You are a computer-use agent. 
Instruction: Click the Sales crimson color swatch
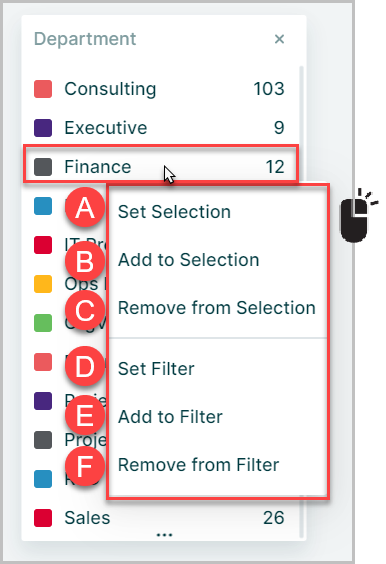tap(43, 518)
